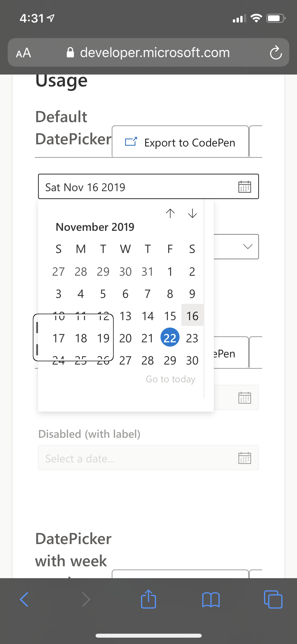Select date 16 in the calendar
Viewport: 297px width, 644px height.
point(192,316)
